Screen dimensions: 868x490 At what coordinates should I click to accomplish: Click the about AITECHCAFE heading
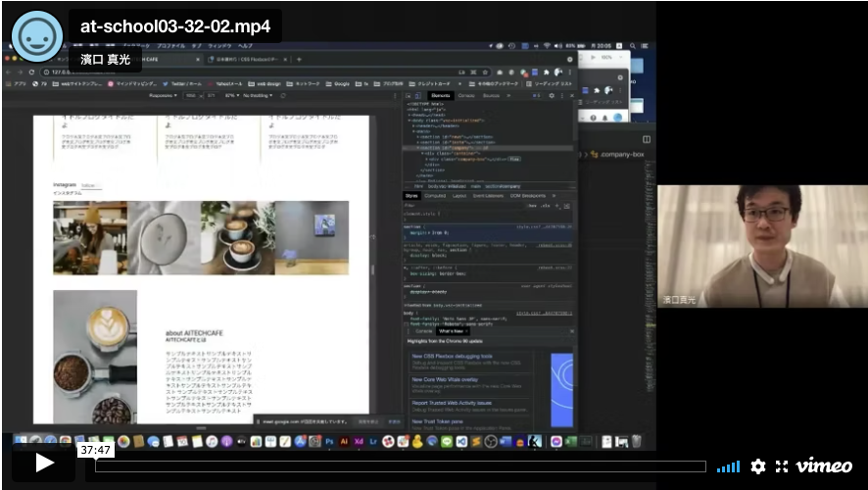tap(194, 333)
